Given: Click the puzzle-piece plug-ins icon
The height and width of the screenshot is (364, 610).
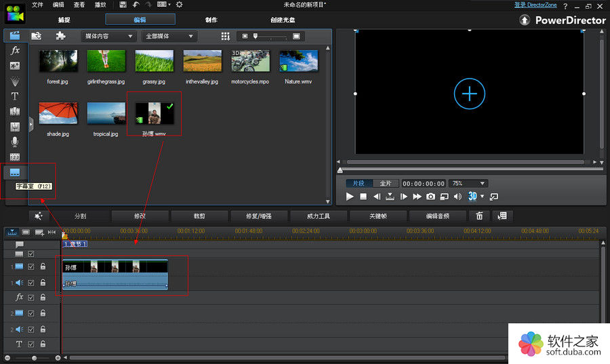Looking at the screenshot, I should click(60, 36).
